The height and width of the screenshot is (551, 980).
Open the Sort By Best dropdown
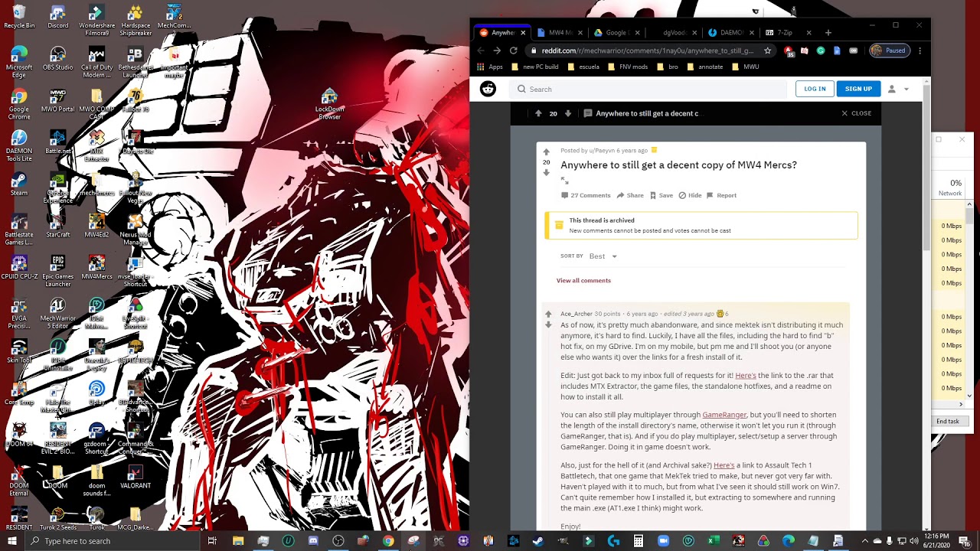603,256
